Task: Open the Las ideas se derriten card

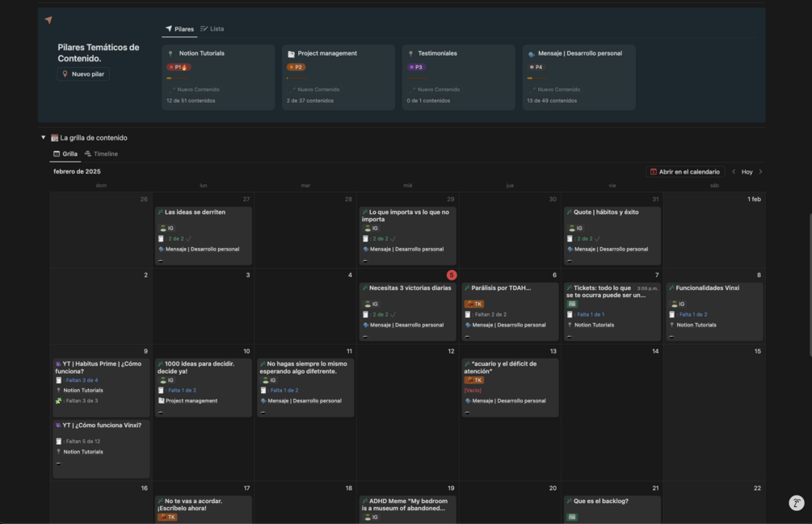Action: 203,236
